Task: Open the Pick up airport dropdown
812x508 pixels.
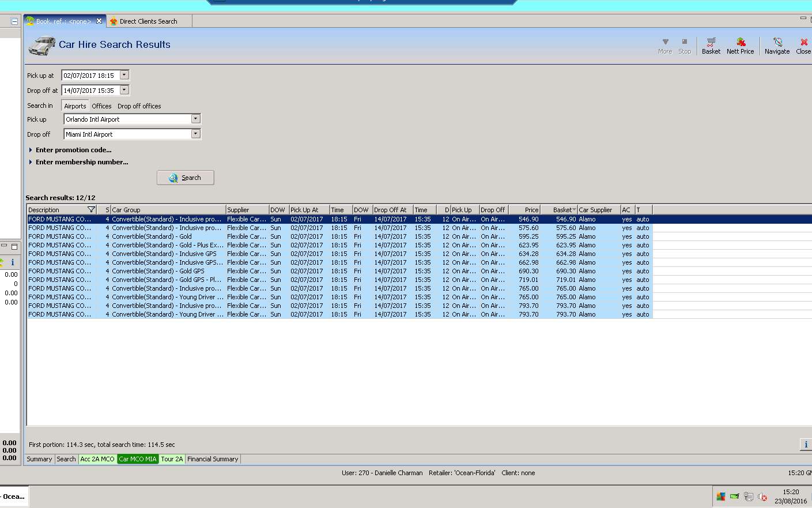Action: tap(196, 119)
